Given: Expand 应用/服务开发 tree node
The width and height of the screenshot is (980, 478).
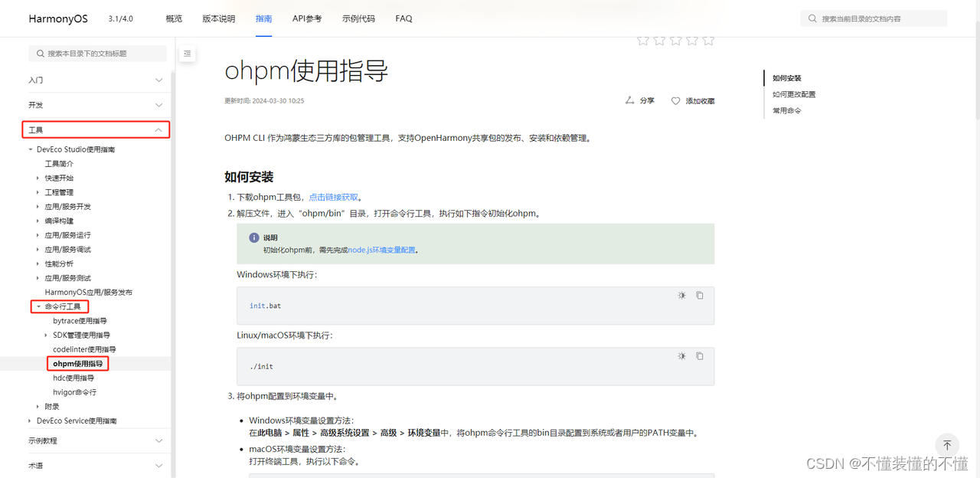Looking at the screenshot, I should pyautogui.click(x=38, y=207).
